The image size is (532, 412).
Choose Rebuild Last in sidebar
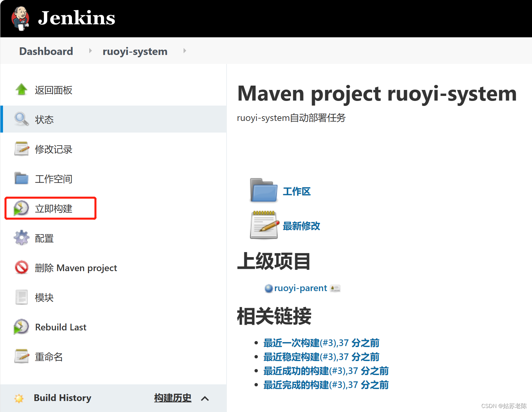point(61,327)
